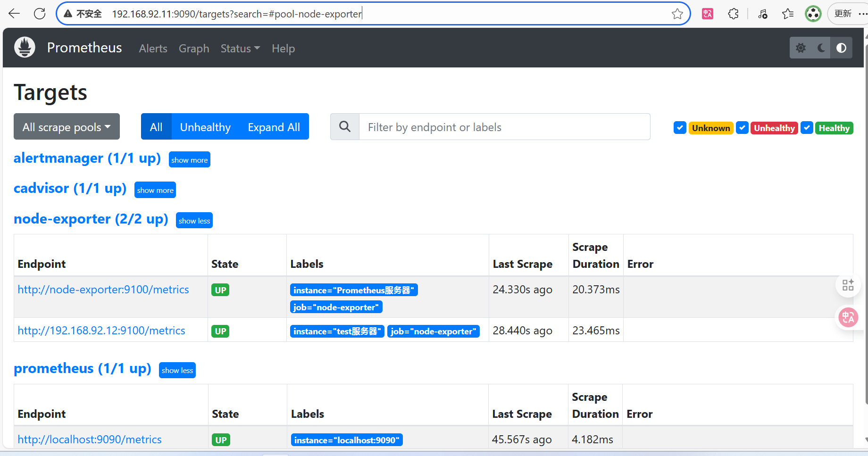The image size is (868, 456).
Task: Open the translate extension icon in toolbar
Action: click(708, 14)
